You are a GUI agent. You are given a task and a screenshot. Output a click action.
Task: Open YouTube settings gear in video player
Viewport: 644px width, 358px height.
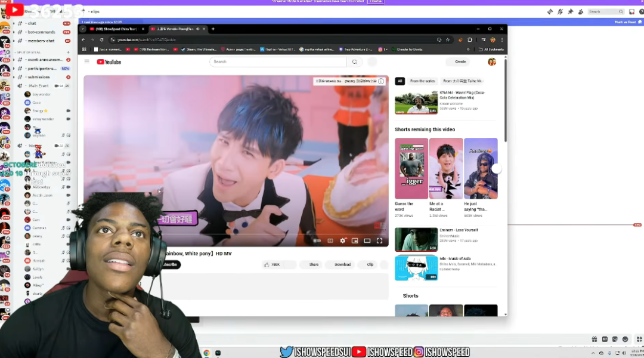pos(342,241)
